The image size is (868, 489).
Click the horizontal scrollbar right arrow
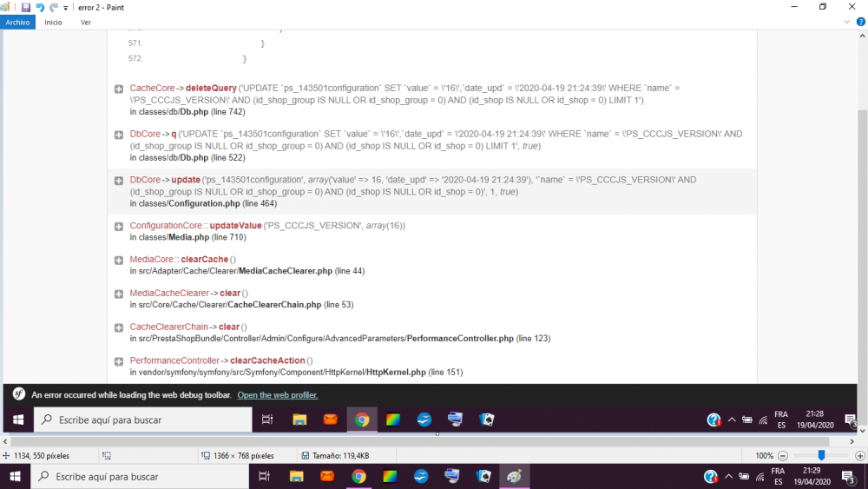(852, 441)
